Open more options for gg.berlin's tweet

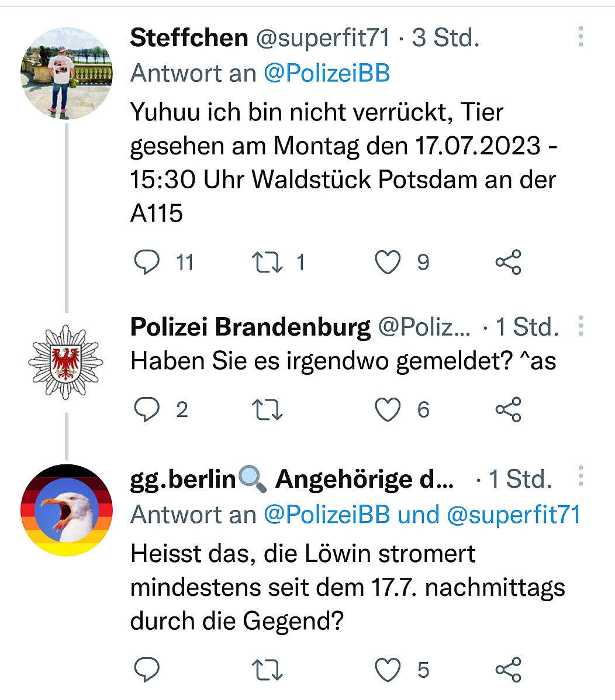click(581, 477)
